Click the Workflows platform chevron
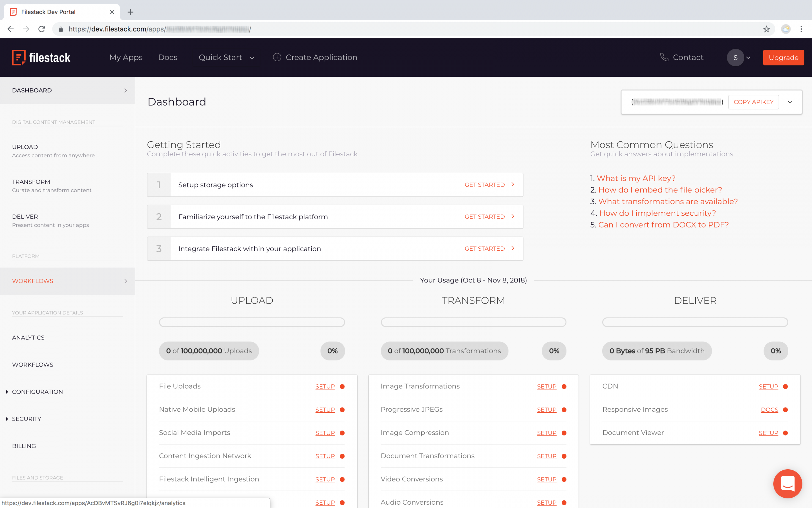Viewport: 812px width, 508px height. coord(126,281)
